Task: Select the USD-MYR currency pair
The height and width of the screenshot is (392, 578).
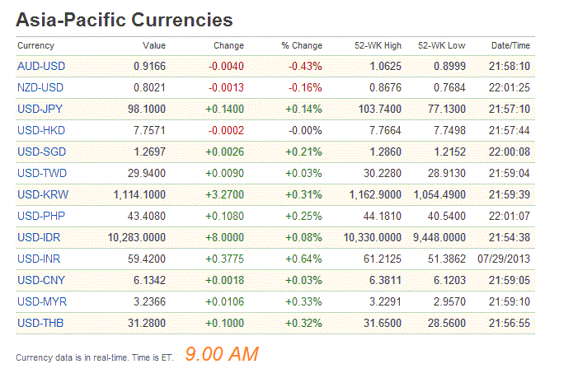Action: (x=40, y=301)
